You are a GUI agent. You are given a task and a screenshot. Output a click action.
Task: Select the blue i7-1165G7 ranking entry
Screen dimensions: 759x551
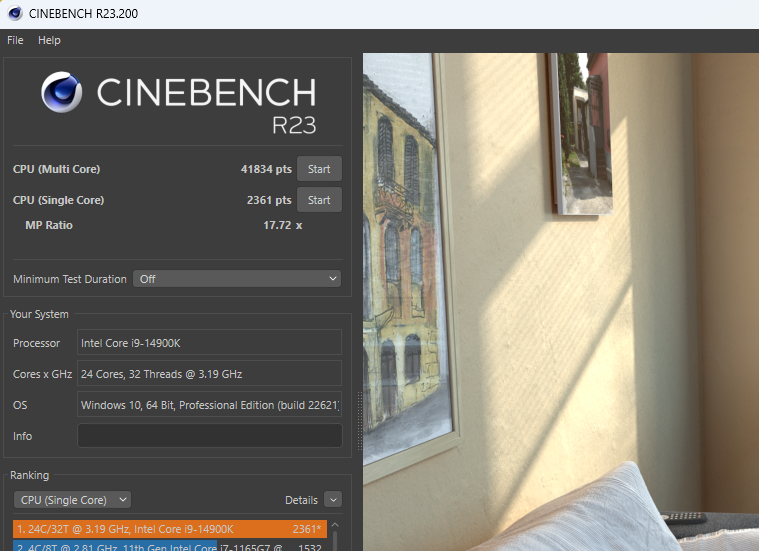(115, 546)
